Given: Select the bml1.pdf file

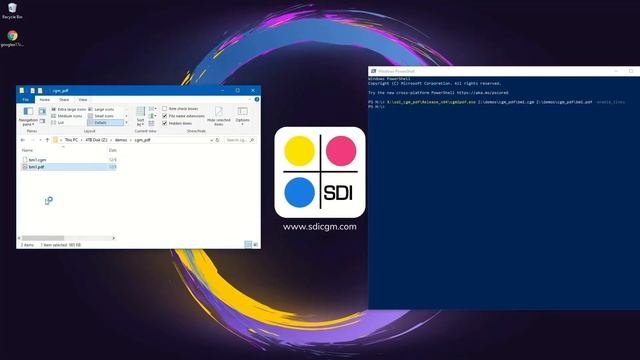Looking at the screenshot, I should pyautogui.click(x=69, y=167).
